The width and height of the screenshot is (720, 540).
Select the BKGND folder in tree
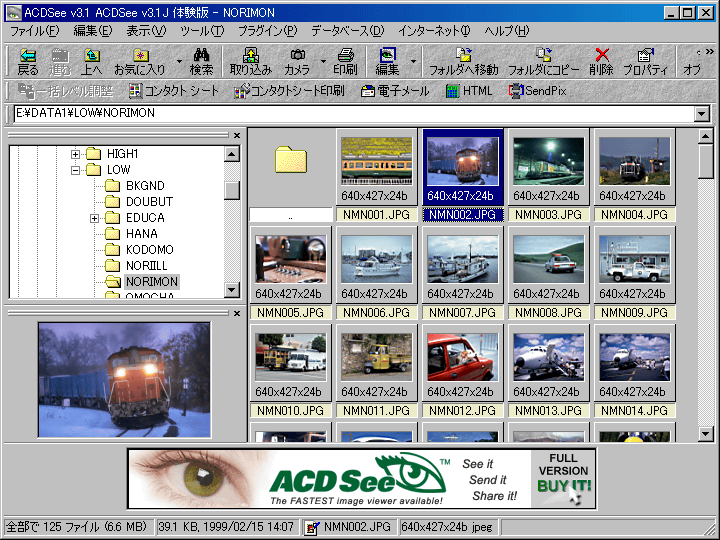pos(145,186)
